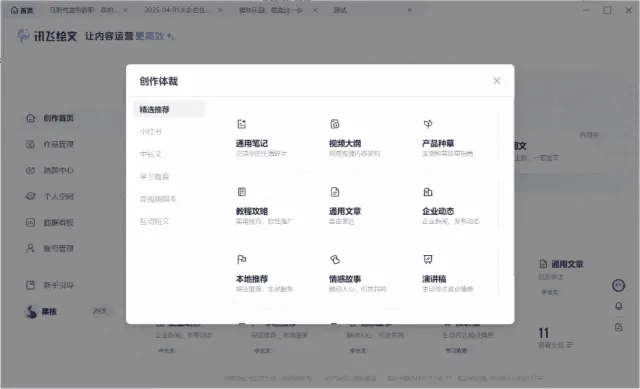The width and height of the screenshot is (640, 389).
Task: Click the 个人空间 sidebar label
Action: click(x=58, y=196)
